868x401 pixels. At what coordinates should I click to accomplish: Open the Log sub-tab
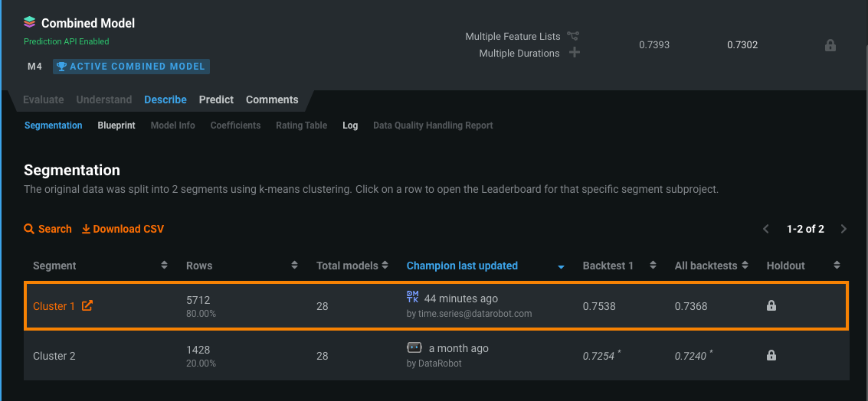point(350,126)
